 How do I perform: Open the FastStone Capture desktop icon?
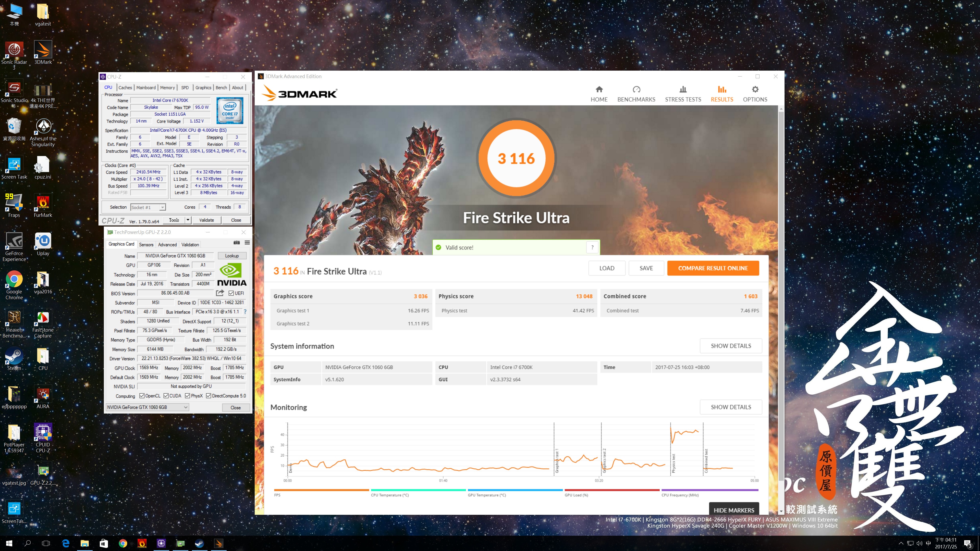(x=43, y=323)
